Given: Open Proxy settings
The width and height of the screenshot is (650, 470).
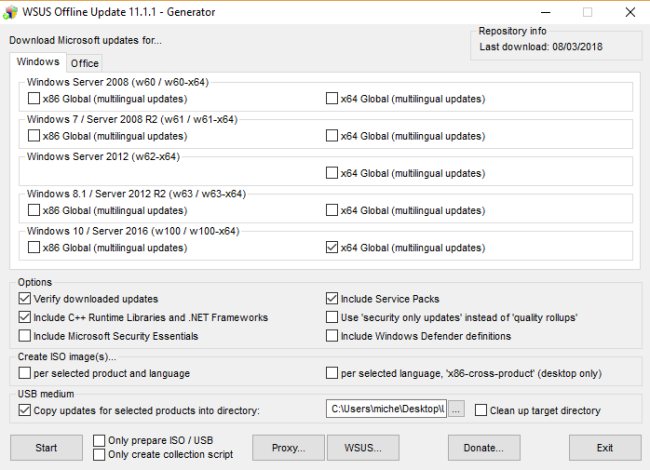Looking at the screenshot, I should pyautogui.click(x=289, y=448).
